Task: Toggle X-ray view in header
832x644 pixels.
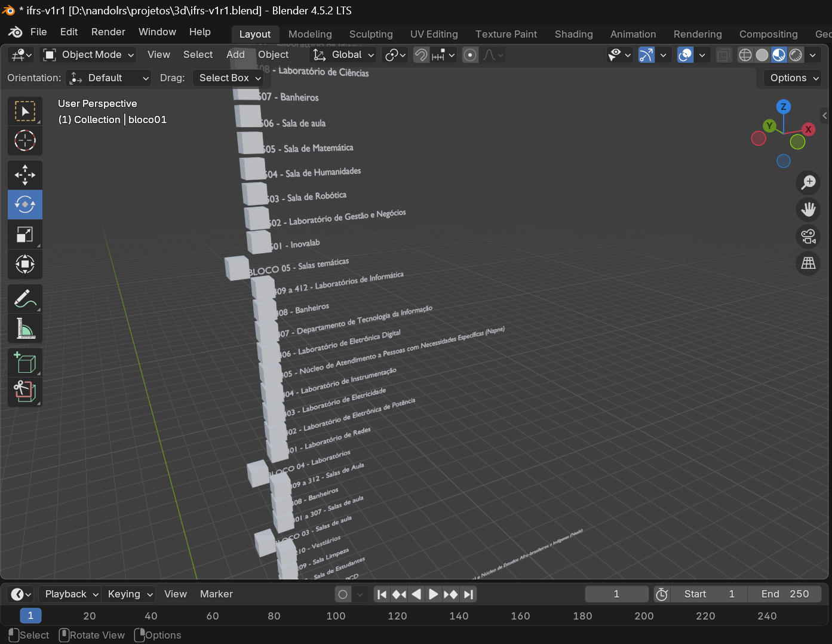Action: pyautogui.click(x=723, y=55)
